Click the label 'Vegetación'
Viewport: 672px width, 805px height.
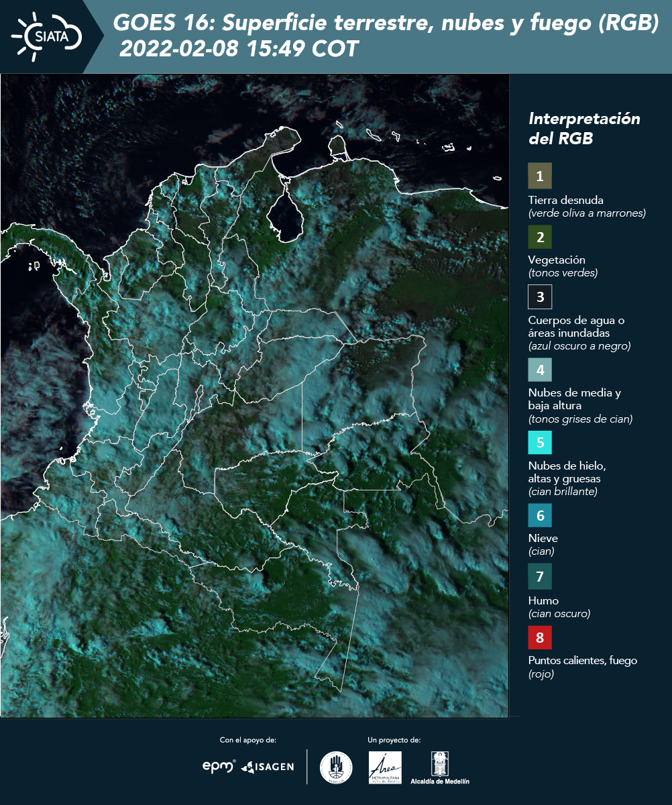tap(557, 260)
